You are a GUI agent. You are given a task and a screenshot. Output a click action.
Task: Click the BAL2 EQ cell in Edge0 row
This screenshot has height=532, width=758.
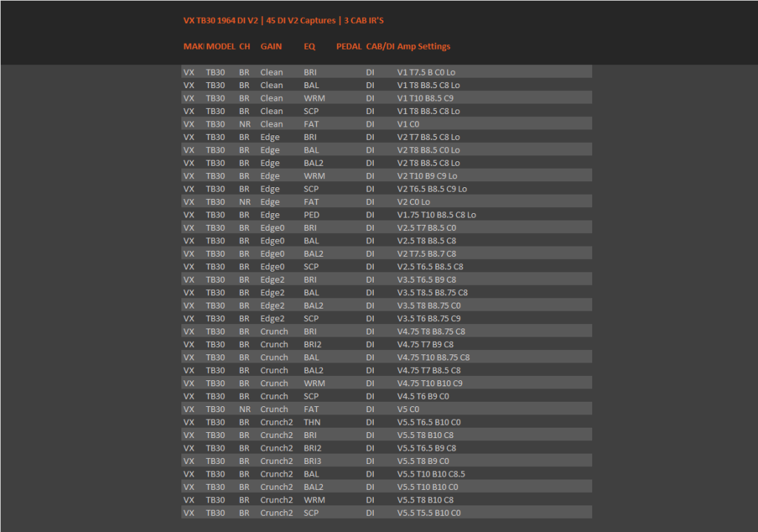pos(314,255)
